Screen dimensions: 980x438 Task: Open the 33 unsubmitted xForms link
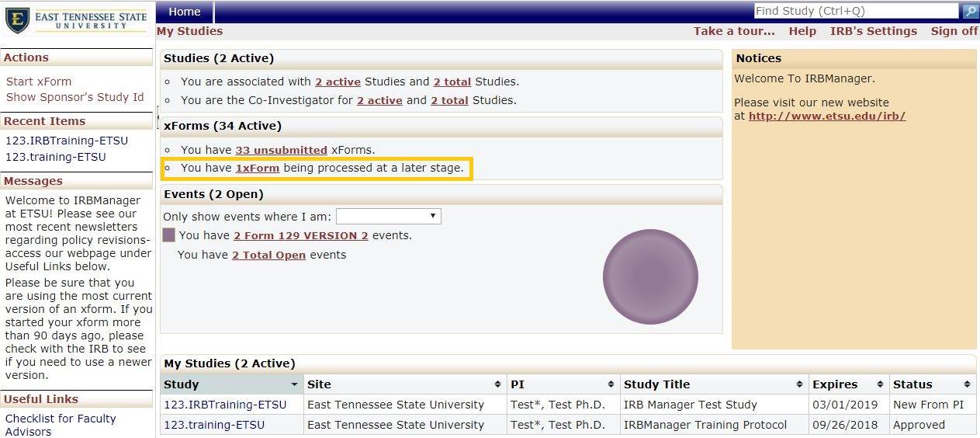coord(281,150)
